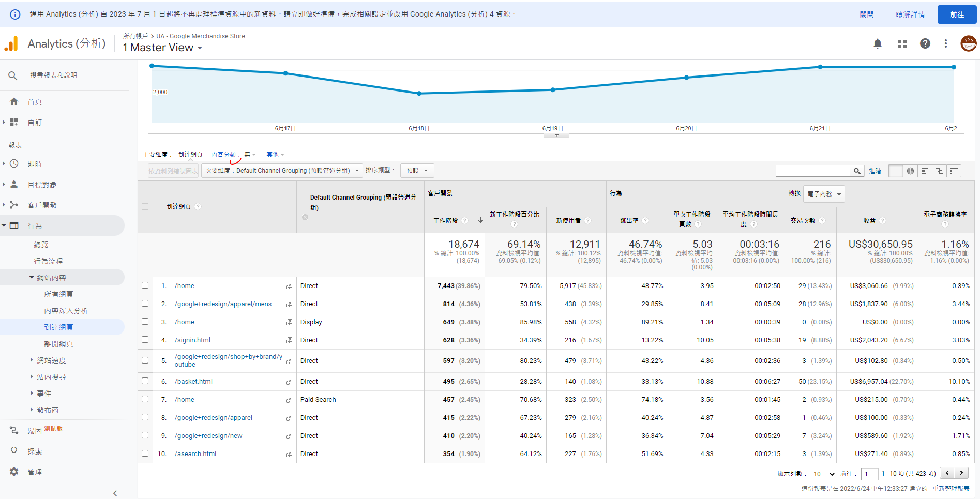Open 行為流程 report
Image resolution: width=980 pixels, height=499 pixels.
48,261
